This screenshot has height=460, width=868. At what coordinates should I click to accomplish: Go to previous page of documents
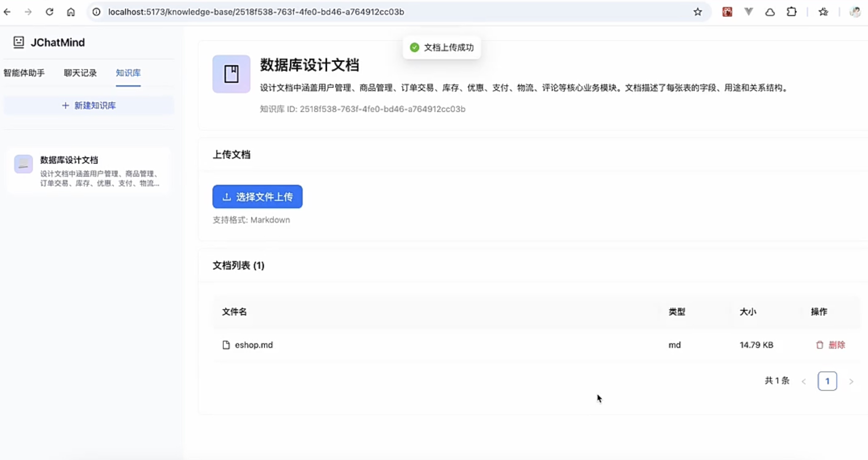click(804, 381)
